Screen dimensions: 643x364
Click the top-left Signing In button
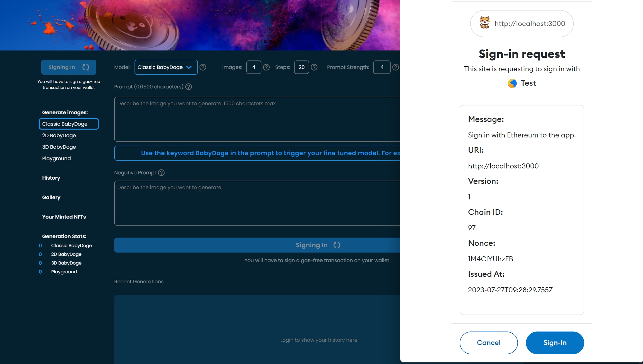pyautogui.click(x=69, y=67)
